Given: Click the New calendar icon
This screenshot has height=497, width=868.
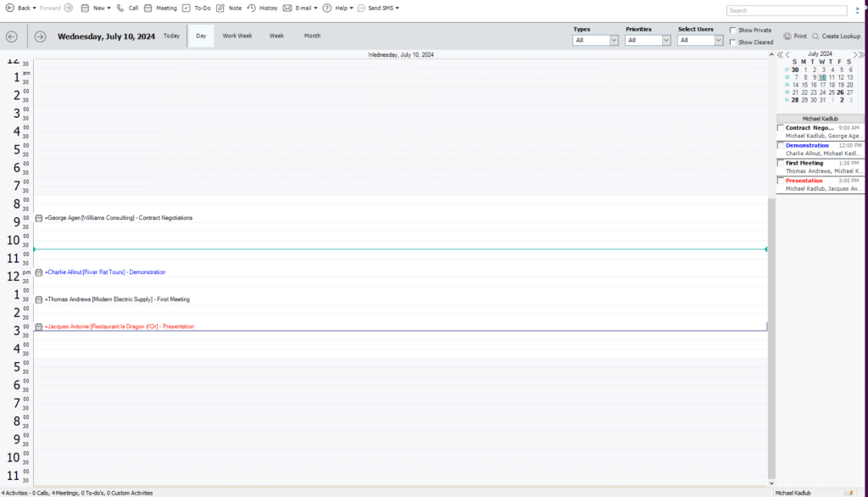Looking at the screenshot, I should (85, 8).
